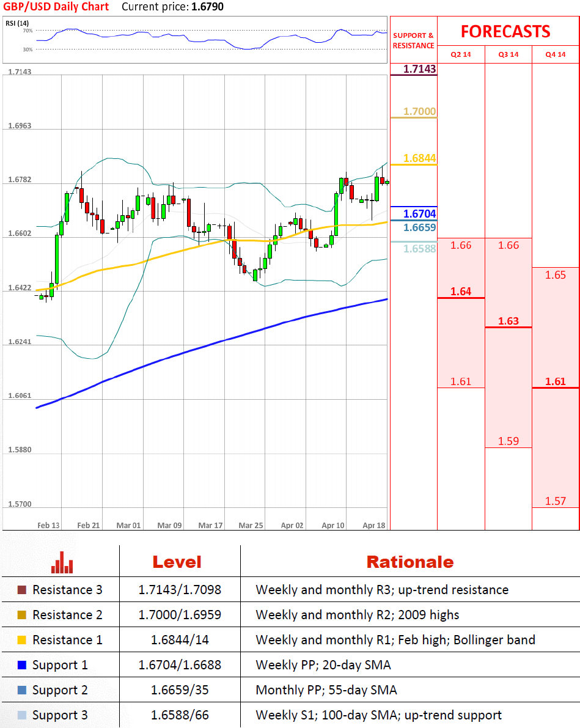
Task: Select the Q2 14 forecast column header
Action: point(461,54)
